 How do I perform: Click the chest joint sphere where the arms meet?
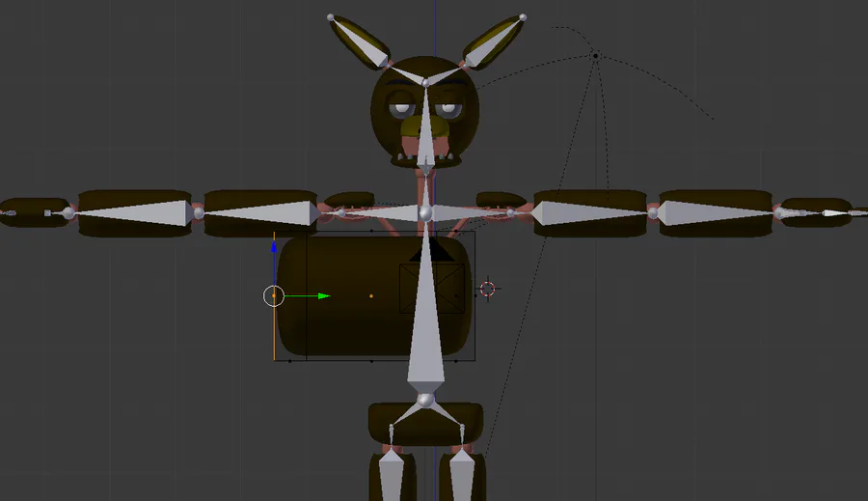click(x=425, y=212)
